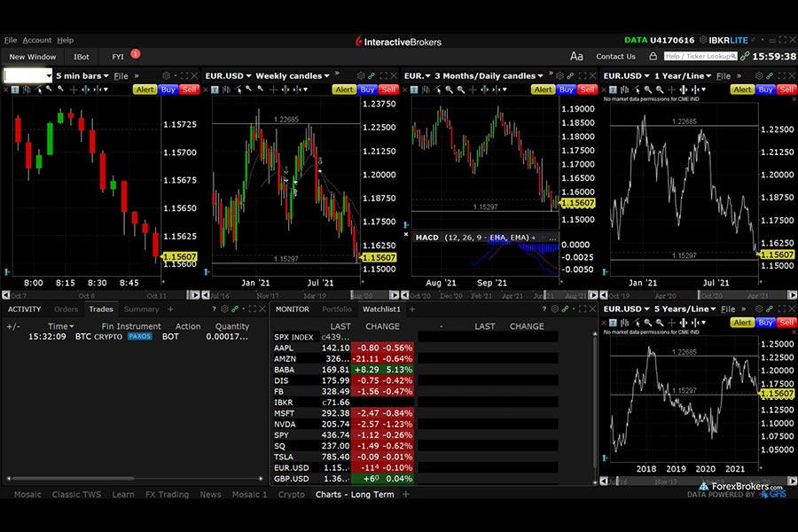Viewport: 798px width, 532px height.
Task: Click Alert button in 1 Year/Line chart
Action: (x=742, y=90)
